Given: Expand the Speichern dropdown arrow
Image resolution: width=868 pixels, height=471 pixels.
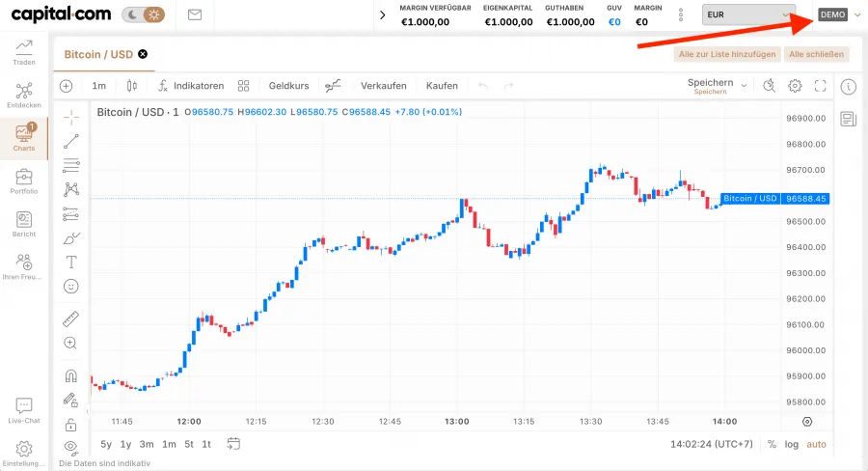Looking at the screenshot, I should (744, 86).
